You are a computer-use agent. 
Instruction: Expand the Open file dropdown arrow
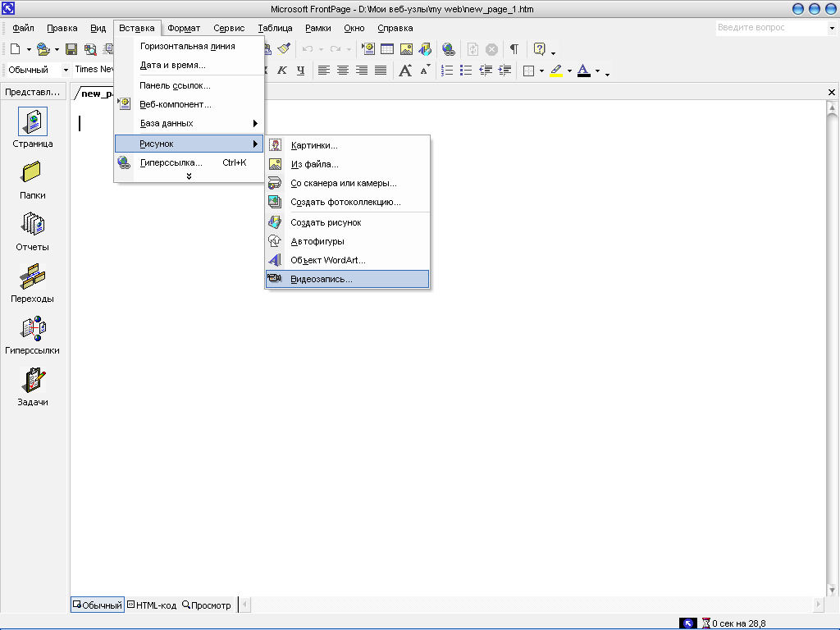(x=57, y=49)
